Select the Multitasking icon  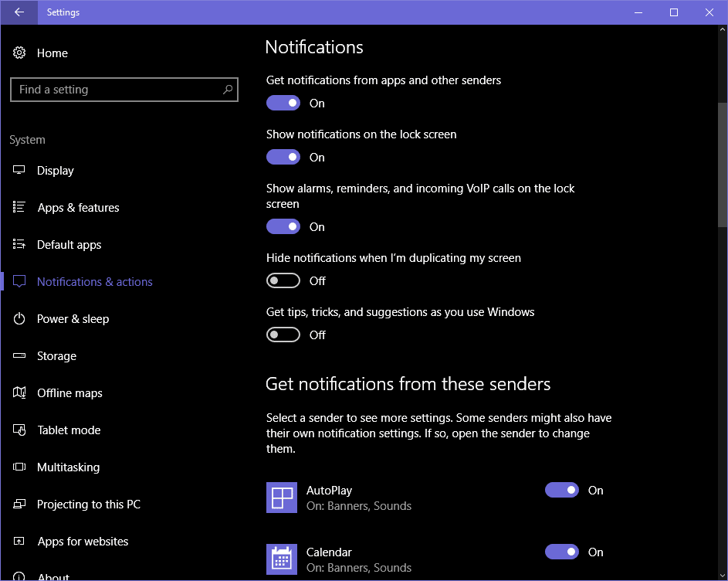(x=19, y=467)
